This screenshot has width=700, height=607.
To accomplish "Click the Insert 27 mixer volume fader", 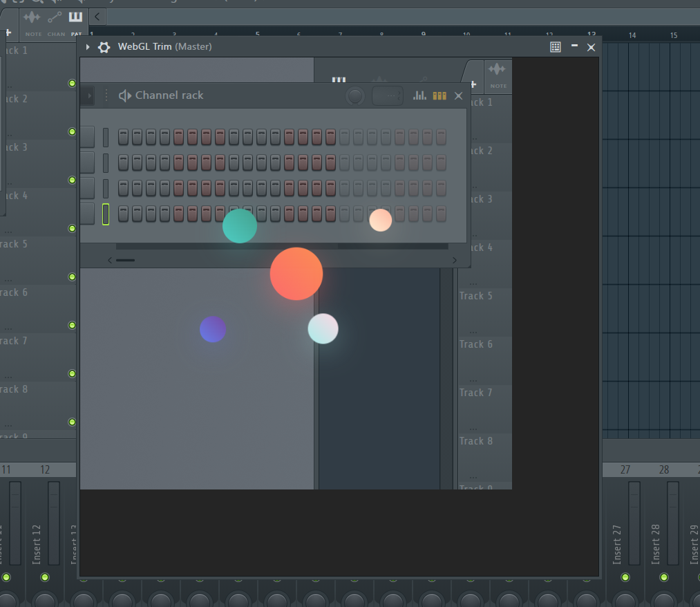I will 634,523.
